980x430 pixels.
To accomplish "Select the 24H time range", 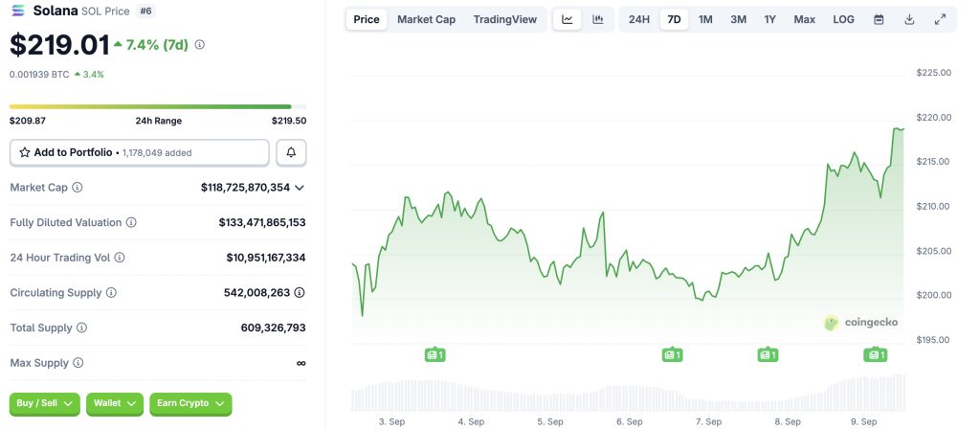I will (639, 19).
